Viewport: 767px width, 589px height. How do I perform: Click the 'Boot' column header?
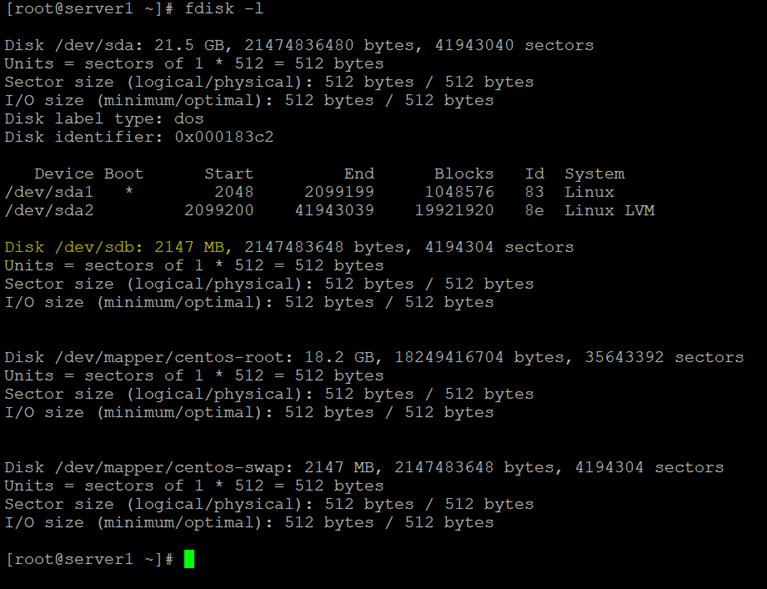tap(124, 174)
